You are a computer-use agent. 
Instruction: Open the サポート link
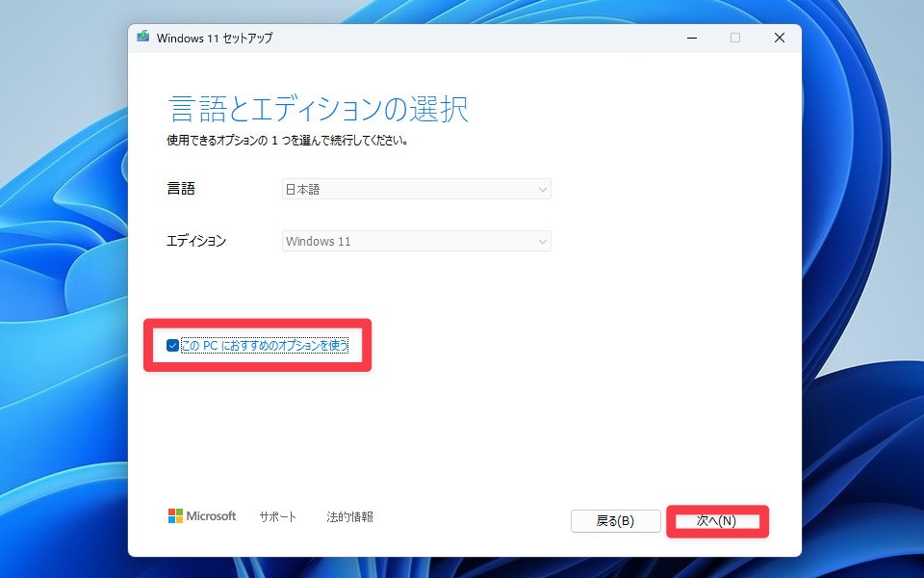(x=277, y=517)
